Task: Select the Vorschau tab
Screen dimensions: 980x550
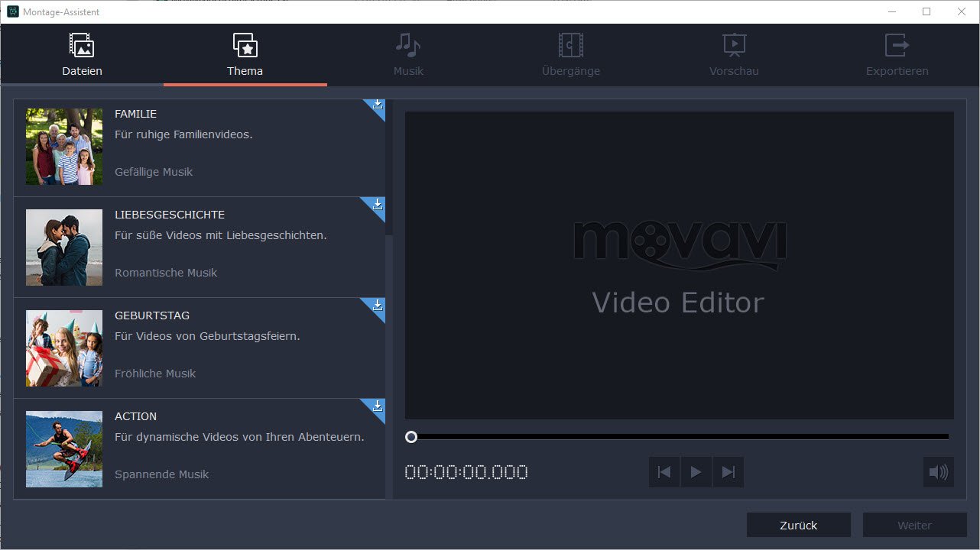Action: (734, 54)
